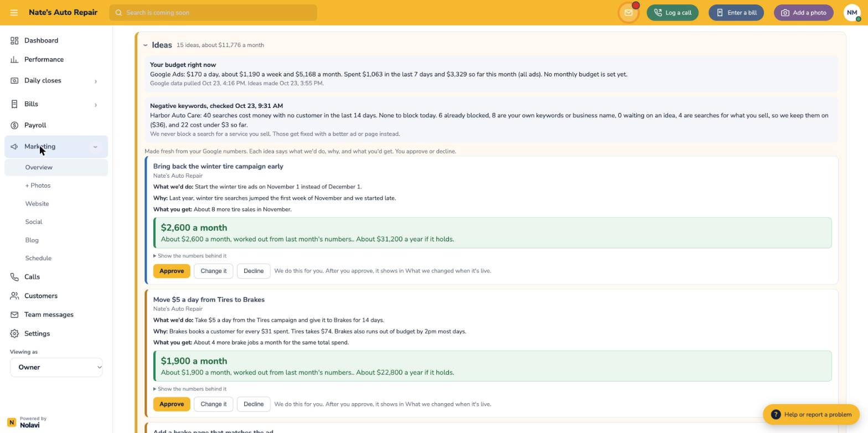Show numbers behind winter tire idea

(190, 256)
